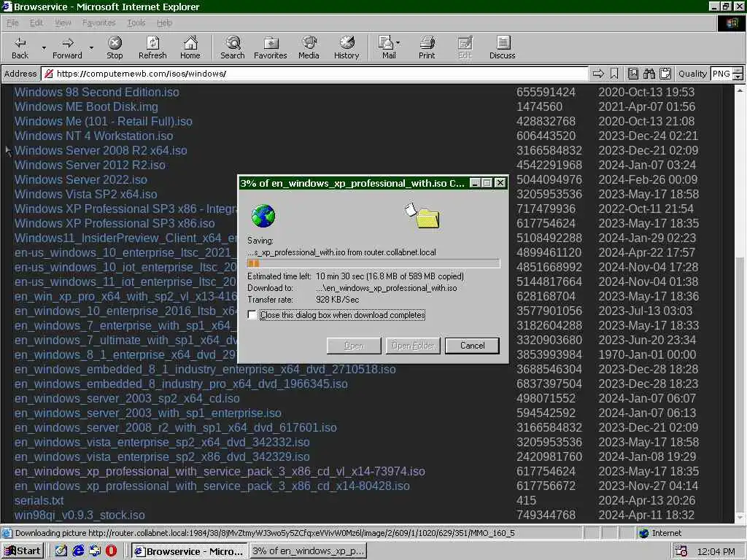Click the Show Desktop quick launch icon
The image size is (747, 560).
[x=61, y=551]
